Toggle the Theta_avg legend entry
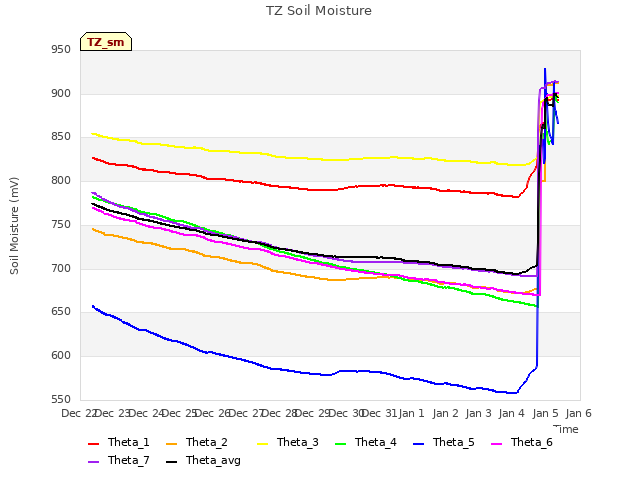Image resolution: width=640 pixels, height=480 pixels. click(x=203, y=460)
